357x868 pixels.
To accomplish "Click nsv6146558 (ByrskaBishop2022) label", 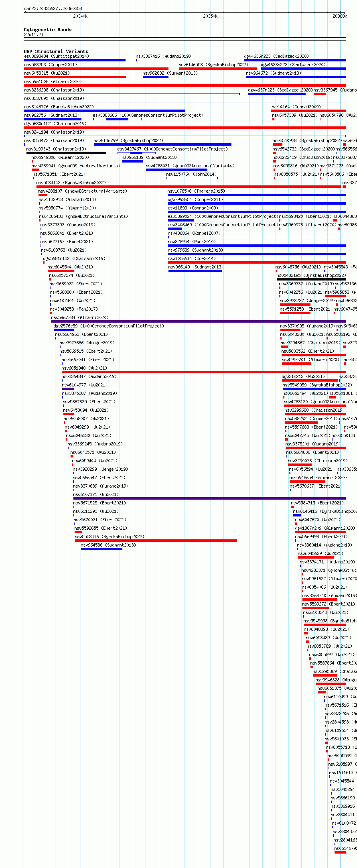I will 213,65.
